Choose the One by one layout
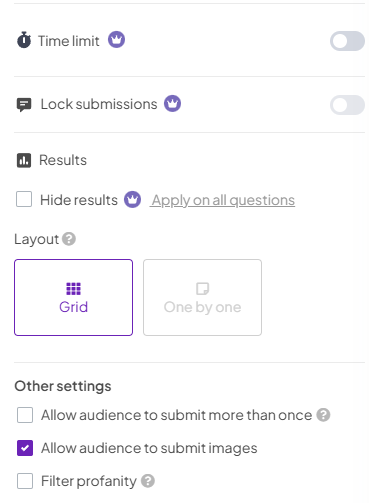 202,297
